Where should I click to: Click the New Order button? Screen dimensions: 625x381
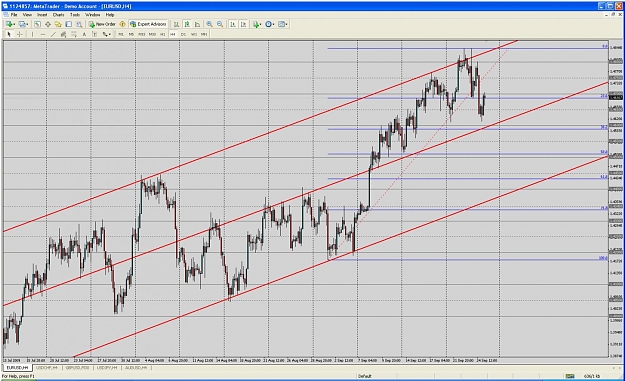(102, 24)
